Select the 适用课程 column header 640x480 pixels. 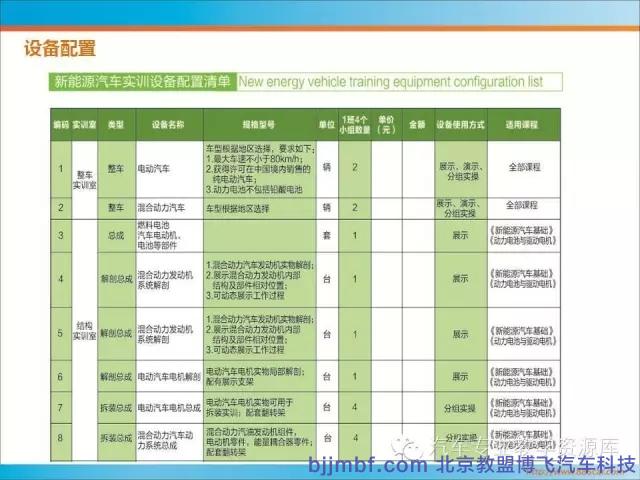522,125
